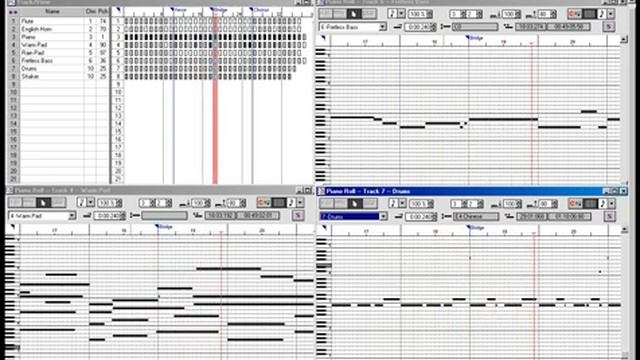Screen dimensions: 640x360
Task: Open the track selector showing 7 Drums
Action: [x=353, y=216]
